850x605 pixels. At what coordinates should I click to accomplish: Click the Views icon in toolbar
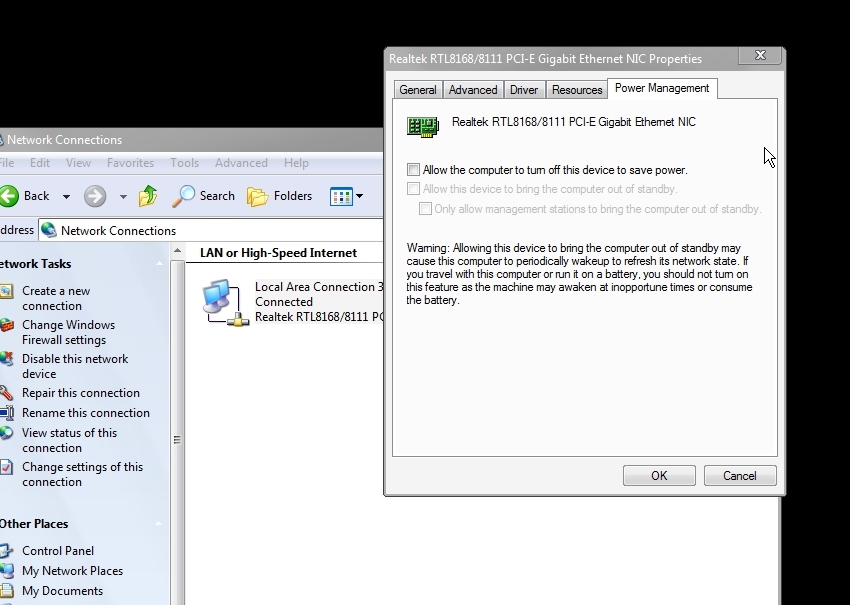(341, 196)
